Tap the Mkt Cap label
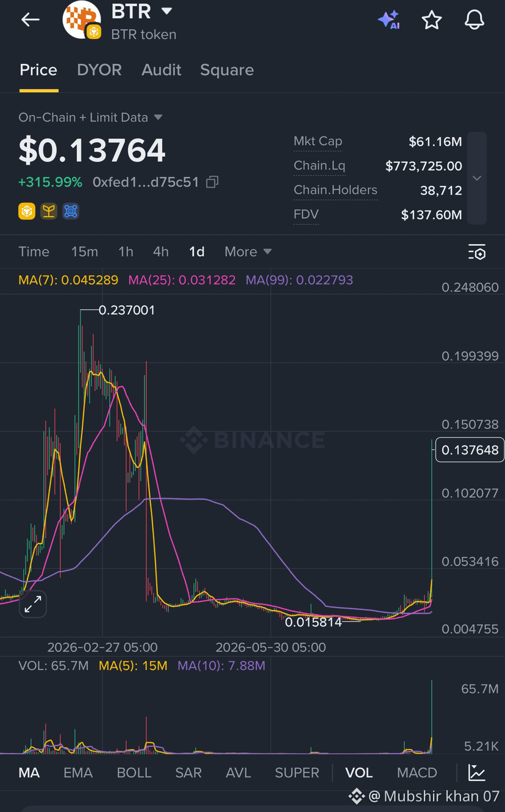This screenshot has width=505, height=812. pyautogui.click(x=318, y=142)
